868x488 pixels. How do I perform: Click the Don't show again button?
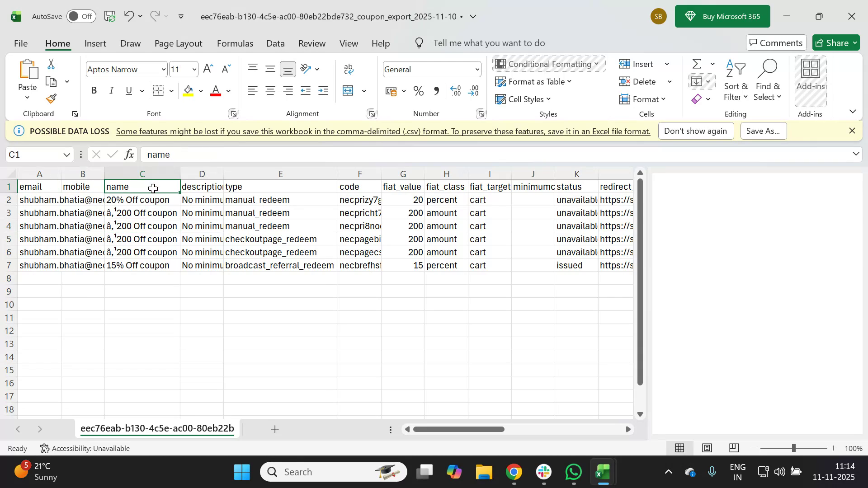click(x=696, y=131)
